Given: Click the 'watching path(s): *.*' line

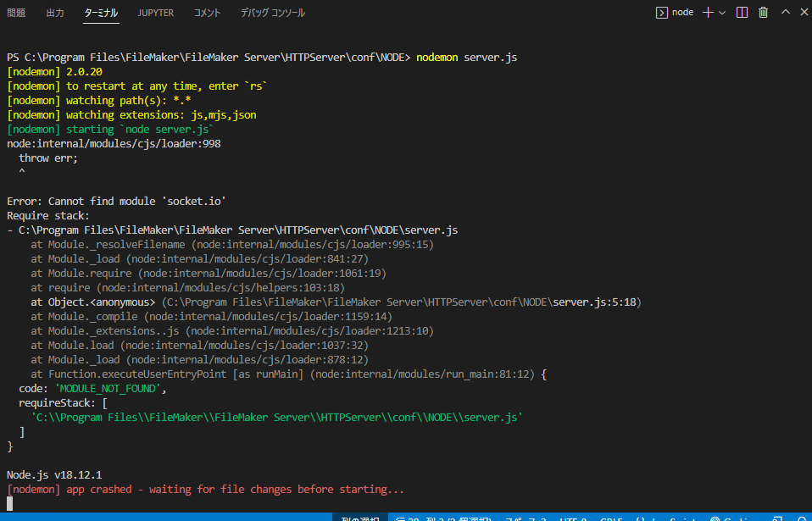Looking at the screenshot, I should 99,101.
